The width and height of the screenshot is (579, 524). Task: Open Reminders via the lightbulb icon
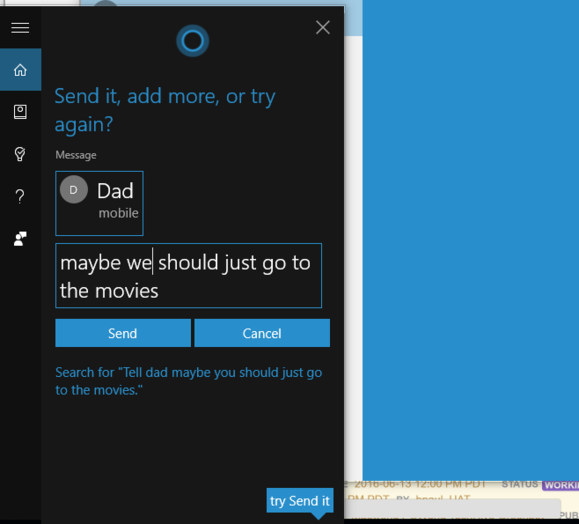pyautogui.click(x=20, y=154)
